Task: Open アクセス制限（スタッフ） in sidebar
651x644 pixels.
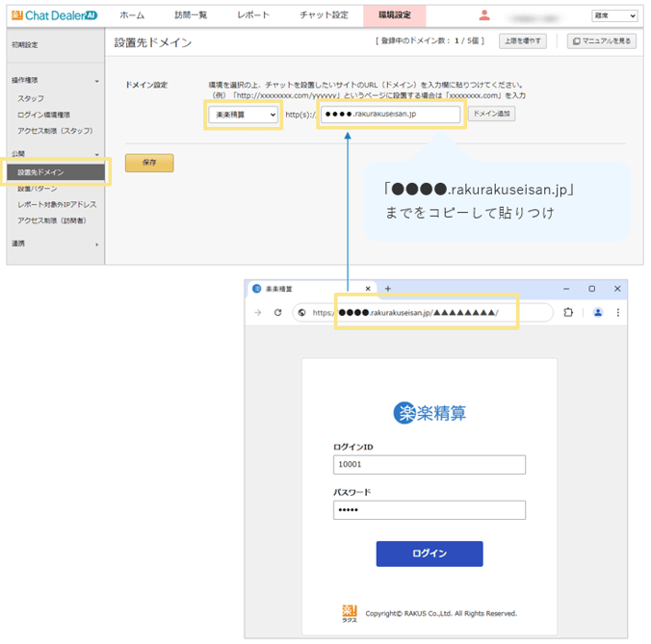Action: click(55, 131)
